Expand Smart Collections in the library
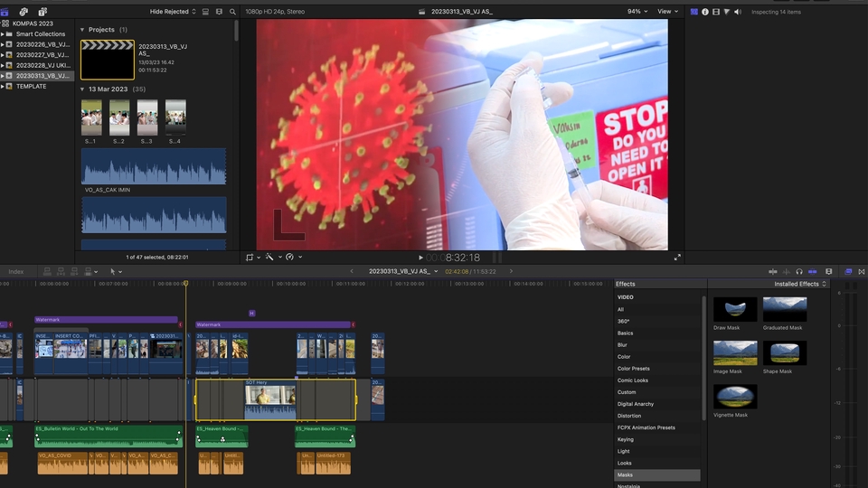This screenshot has width=868, height=488. pyautogui.click(x=3, y=34)
